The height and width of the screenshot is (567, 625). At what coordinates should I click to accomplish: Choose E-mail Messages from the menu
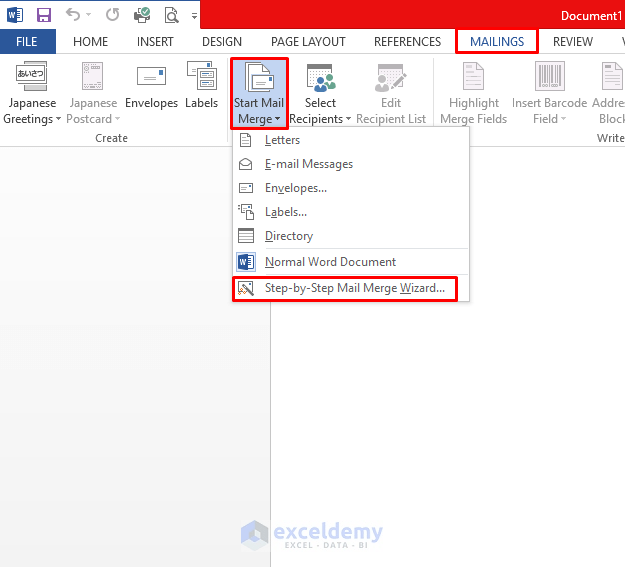[x=351, y=164]
